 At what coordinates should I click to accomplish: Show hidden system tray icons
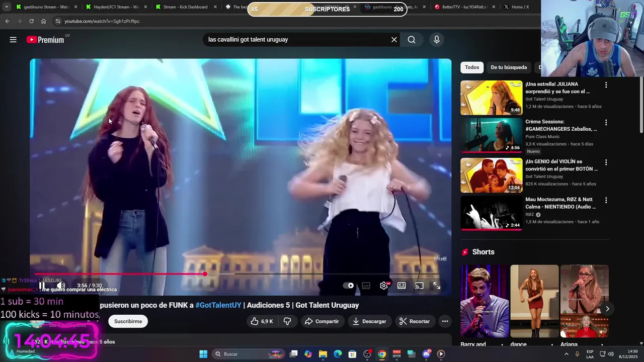tap(567, 354)
